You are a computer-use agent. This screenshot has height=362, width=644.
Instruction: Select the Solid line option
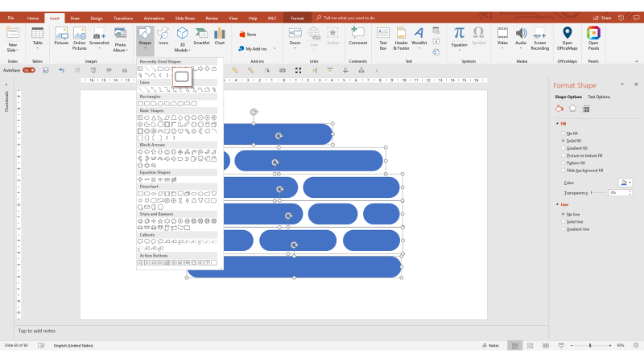(x=572, y=222)
